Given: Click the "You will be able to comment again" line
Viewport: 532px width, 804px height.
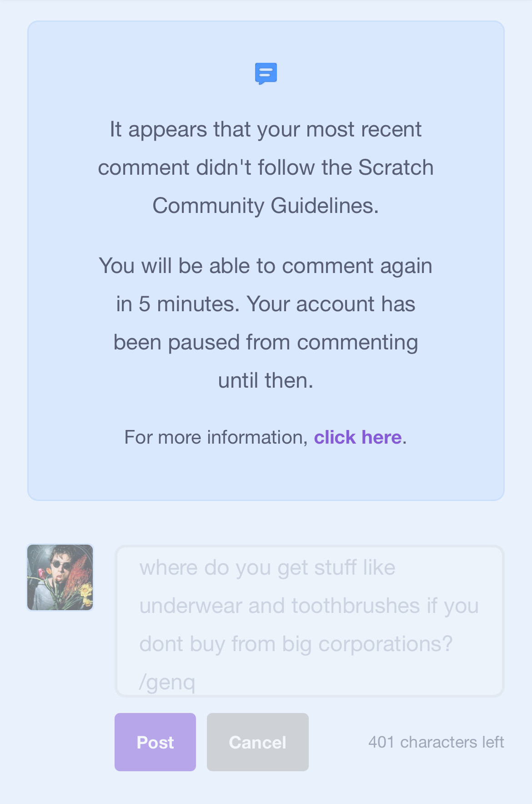Looking at the screenshot, I should pyautogui.click(x=266, y=266).
